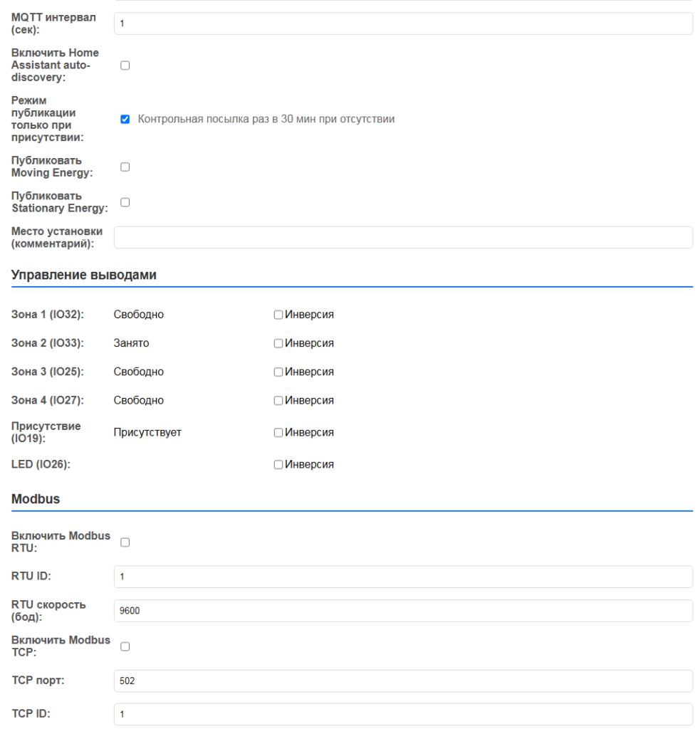Focus the Место установки comment field

403,238
